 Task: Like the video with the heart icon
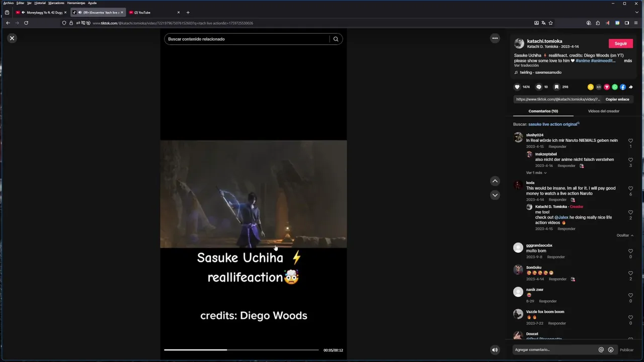pyautogui.click(x=517, y=87)
